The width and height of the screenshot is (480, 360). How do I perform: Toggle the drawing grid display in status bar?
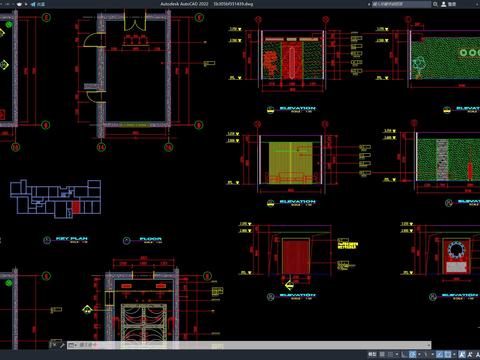[382, 354]
